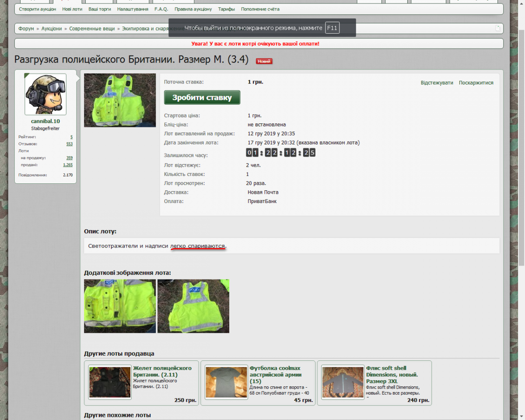The image size is (525, 420).
Task: Click Відстежувати to track this lot
Action: 437,83
